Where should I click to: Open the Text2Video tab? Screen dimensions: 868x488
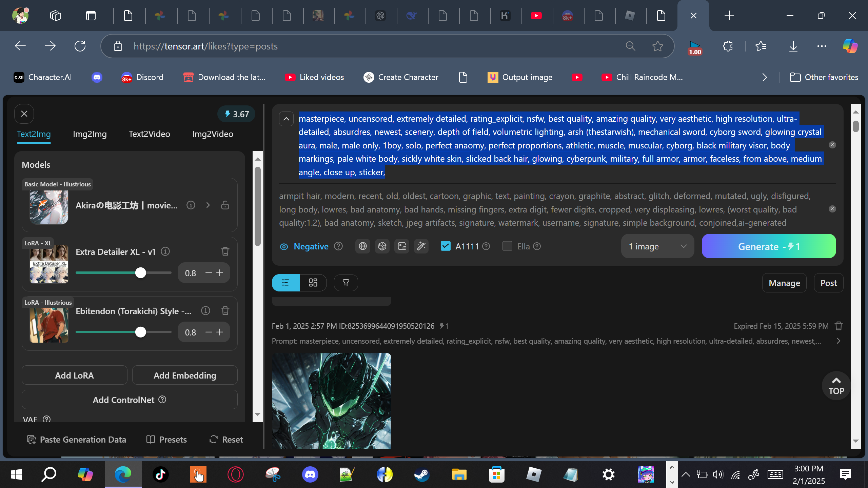click(149, 134)
